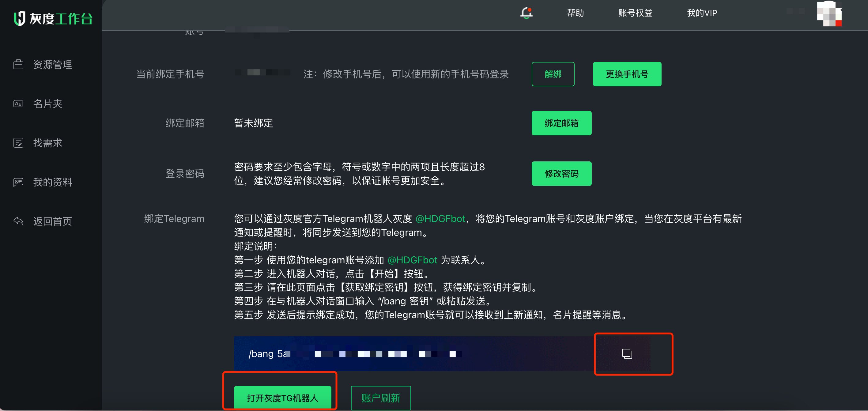Open 帮助 in top navigation
The width and height of the screenshot is (868, 411).
click(x=576, y=13)
